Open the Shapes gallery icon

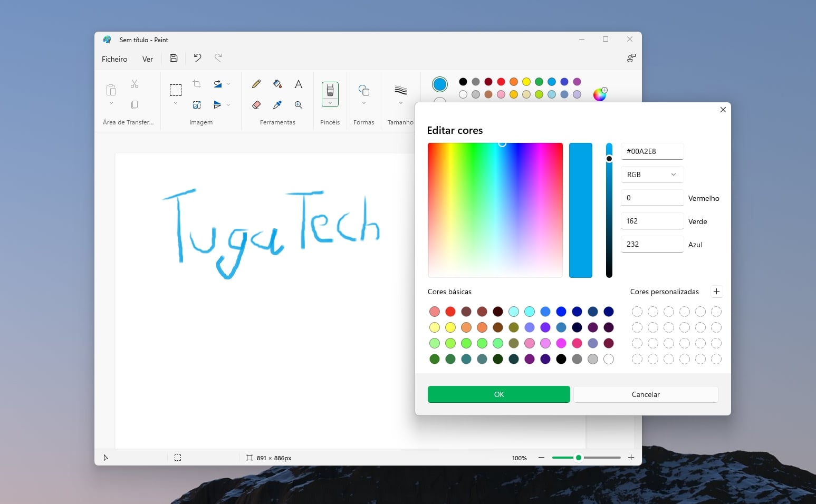[x=364, y=90]
